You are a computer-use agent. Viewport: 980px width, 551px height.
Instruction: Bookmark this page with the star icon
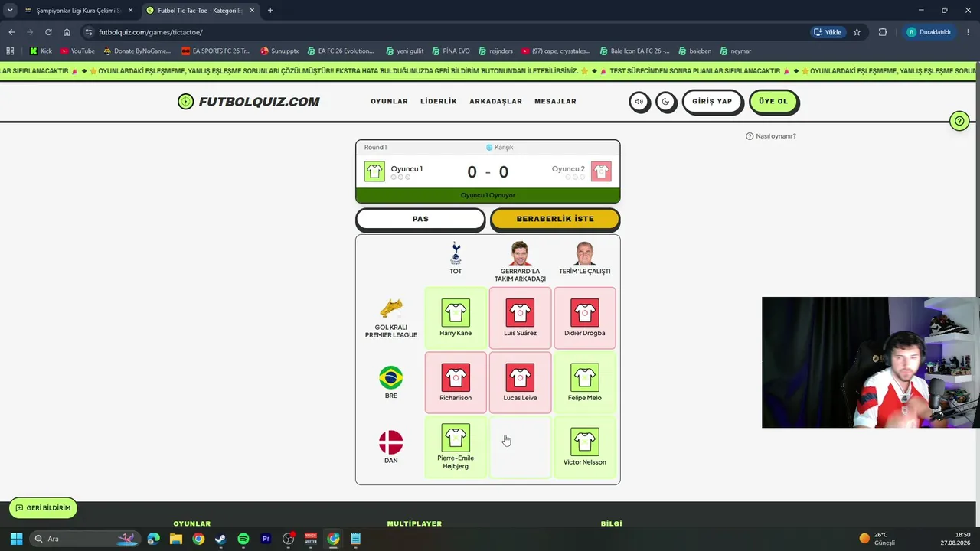tap(857, 32)
